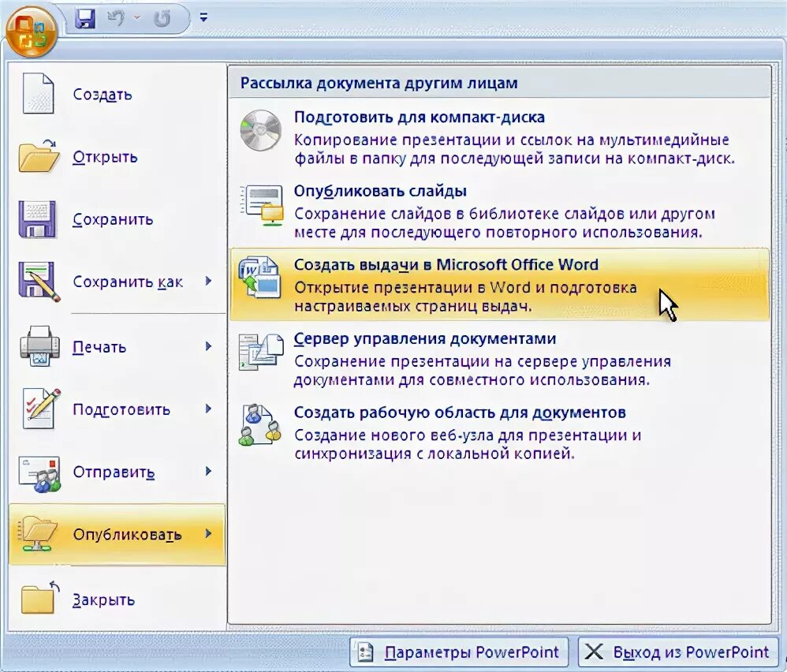Select the highlighted Опубликовать item

click(x=117, y=535)
